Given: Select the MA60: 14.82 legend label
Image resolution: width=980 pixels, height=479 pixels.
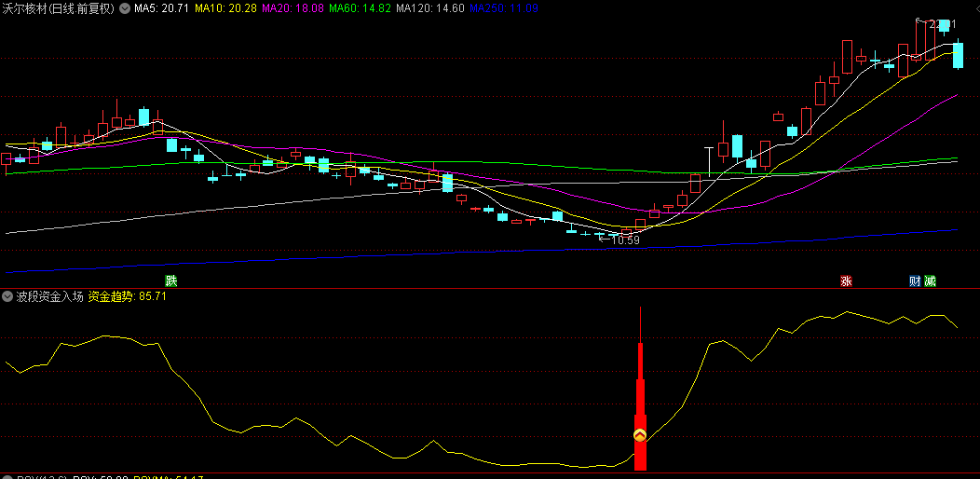Looking at the screenshot, I should coord(360,8).
